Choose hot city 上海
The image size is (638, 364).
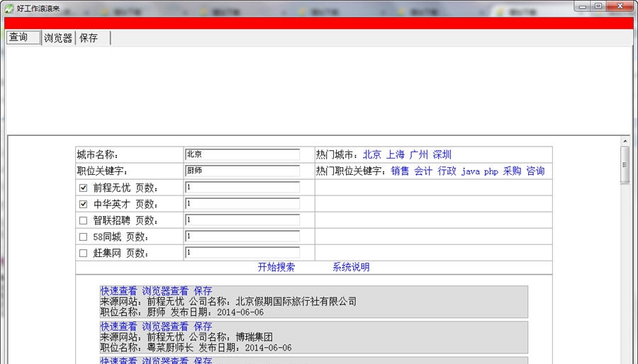point(395,154)
